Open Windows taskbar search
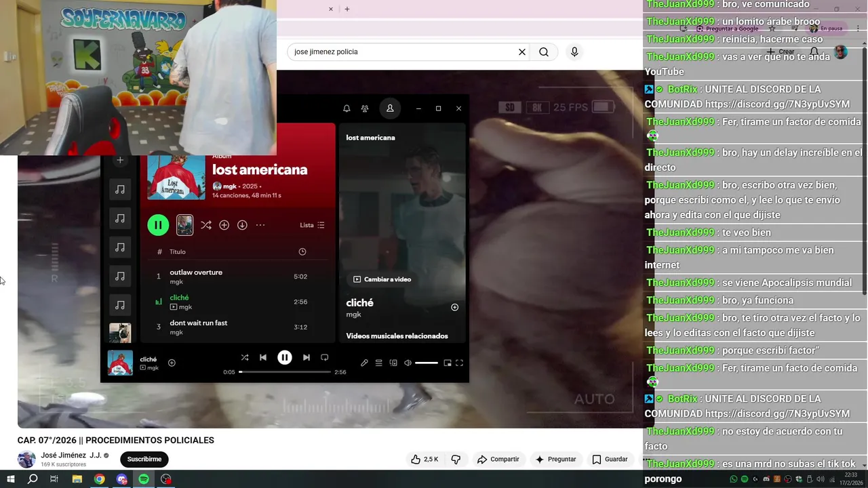 [33, 479]
